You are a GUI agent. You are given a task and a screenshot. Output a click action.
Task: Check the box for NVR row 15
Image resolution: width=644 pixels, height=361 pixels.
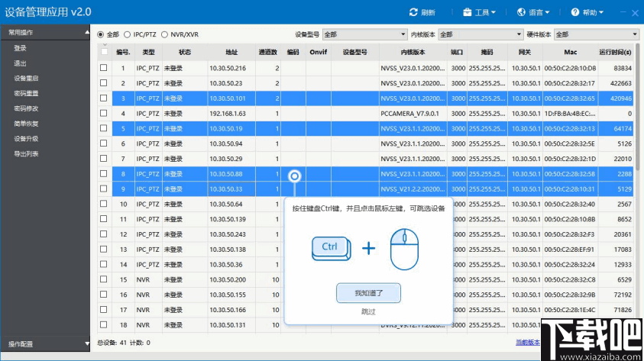point(103,279)
